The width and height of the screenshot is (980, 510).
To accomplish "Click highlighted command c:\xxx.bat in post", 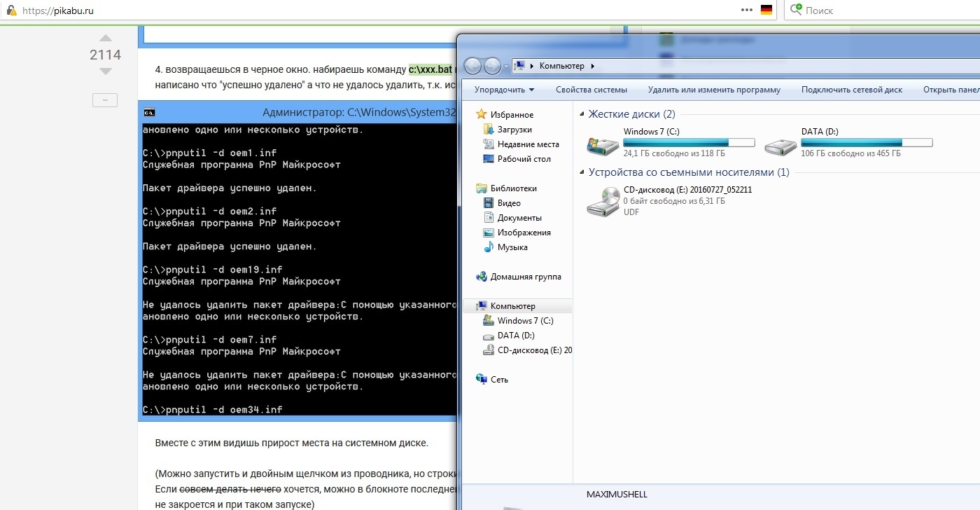I will [430, 70].
